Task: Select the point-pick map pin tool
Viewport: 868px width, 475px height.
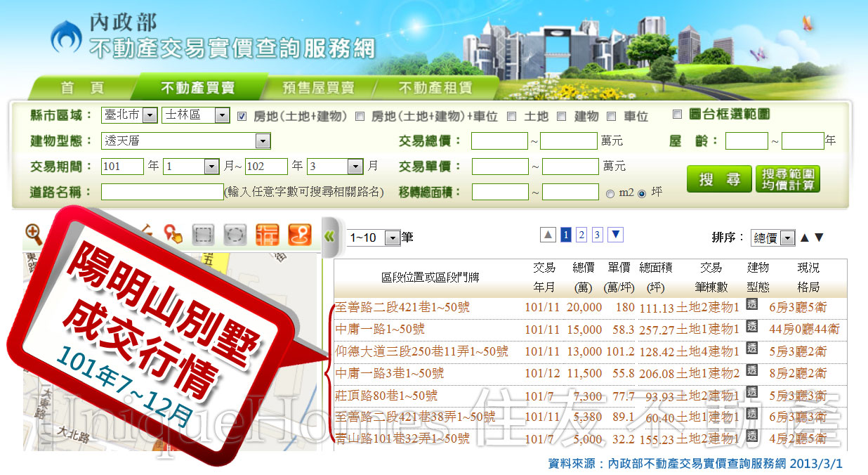Action: pos(173,235)
